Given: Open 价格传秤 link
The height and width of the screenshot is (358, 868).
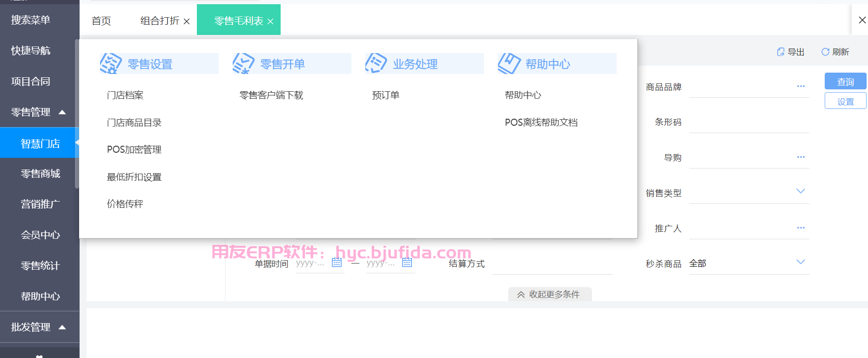Looking at the screenshot, I should tap(125, 204).
